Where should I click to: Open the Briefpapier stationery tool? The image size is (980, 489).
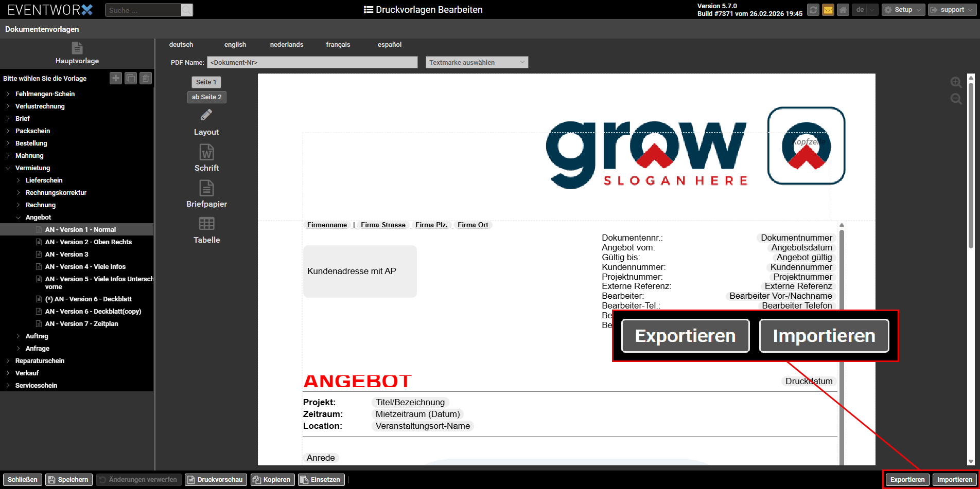(206, 194)
